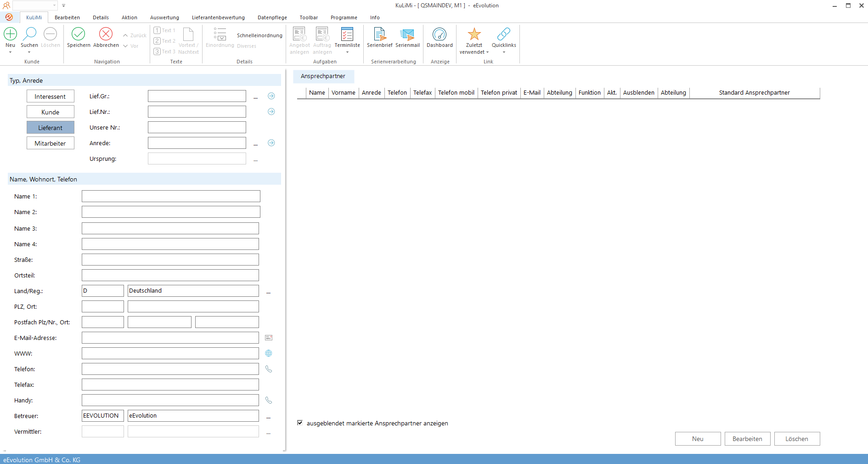Image resolution: width=868 pixels, height=464 pixels.
Task: Open the Terminliste icon
Action: click(347, 34)
